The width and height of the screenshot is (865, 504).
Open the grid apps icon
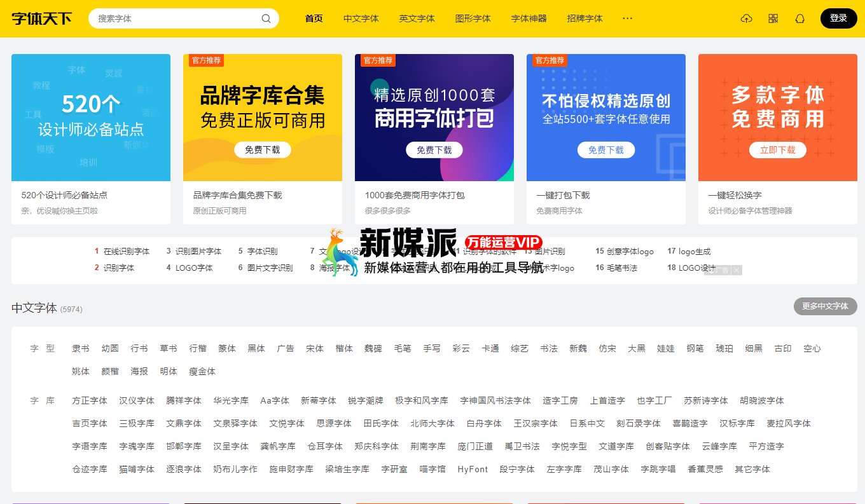point(773,18)
